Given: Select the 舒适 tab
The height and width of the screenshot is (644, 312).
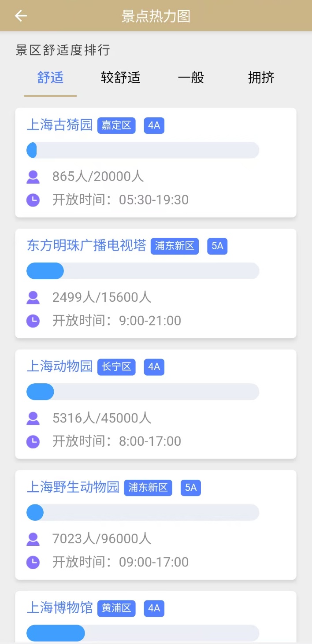Looking at the screenshot, I should point(50,78).
